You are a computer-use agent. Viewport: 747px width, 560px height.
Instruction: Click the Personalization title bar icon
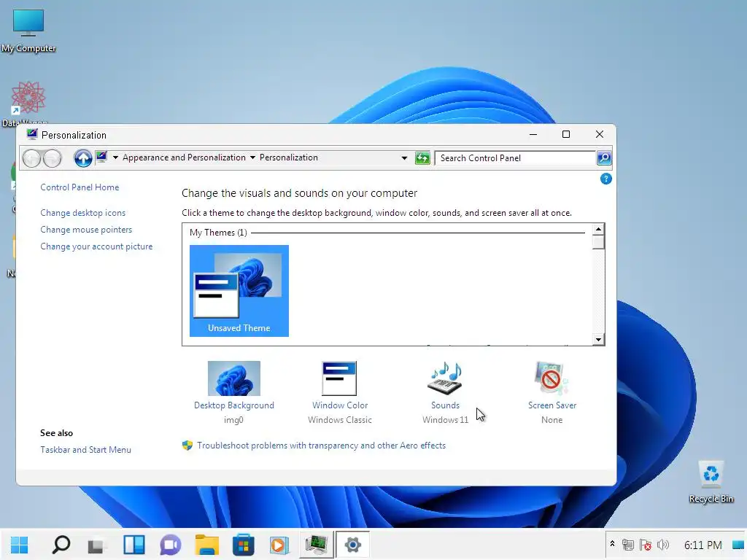(32, 134)
